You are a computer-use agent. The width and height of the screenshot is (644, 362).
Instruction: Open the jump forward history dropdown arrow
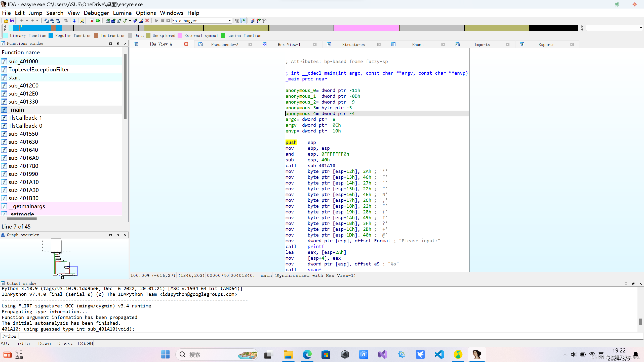(37, 21)
